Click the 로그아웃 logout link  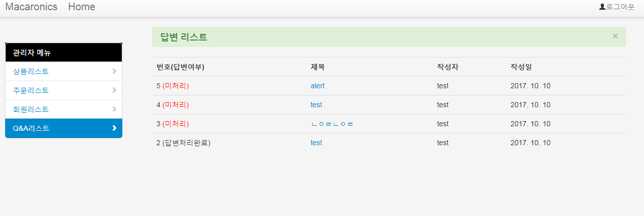click(x=620, y=7)
